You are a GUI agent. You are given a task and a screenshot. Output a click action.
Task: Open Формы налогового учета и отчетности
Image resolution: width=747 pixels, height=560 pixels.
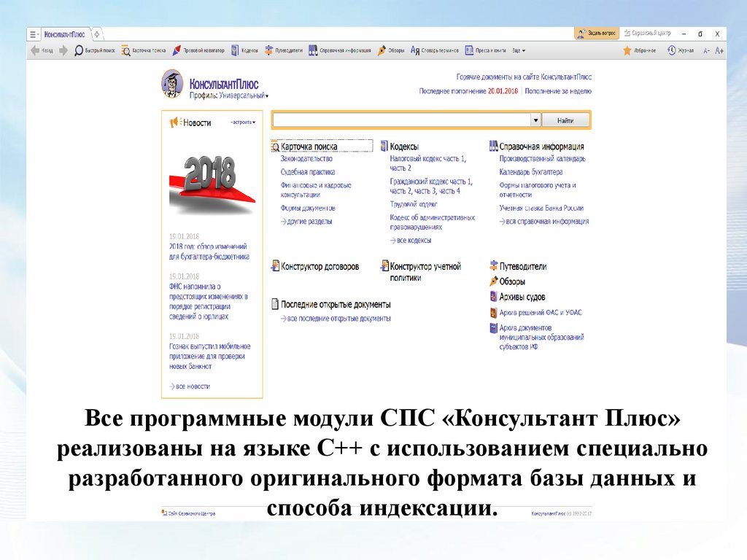538,190
